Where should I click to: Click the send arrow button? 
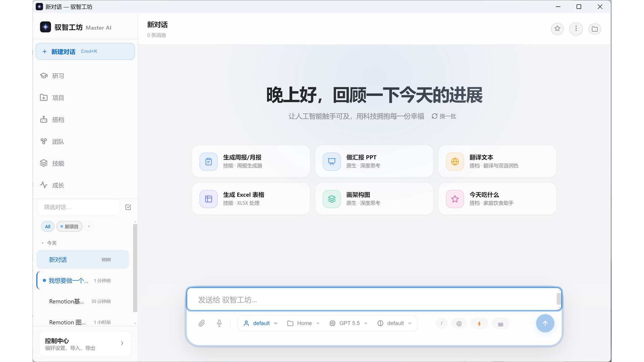(545, 323)
